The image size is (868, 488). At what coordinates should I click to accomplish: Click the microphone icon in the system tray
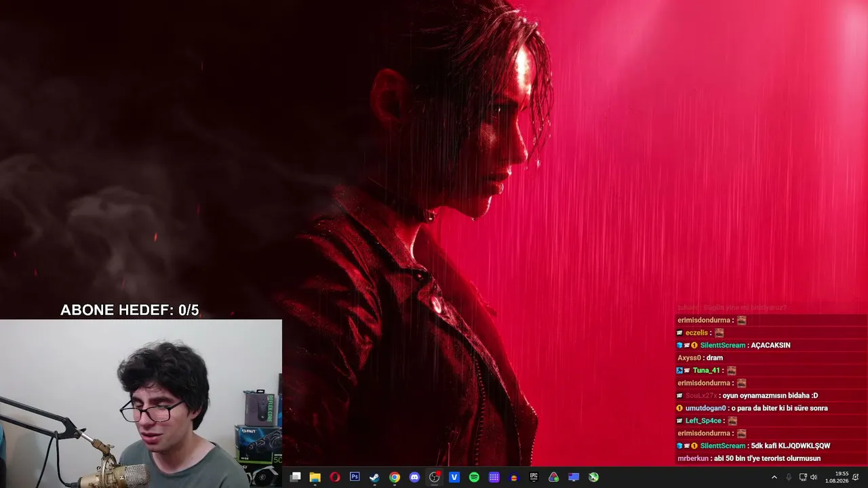[x=789, y=477]
